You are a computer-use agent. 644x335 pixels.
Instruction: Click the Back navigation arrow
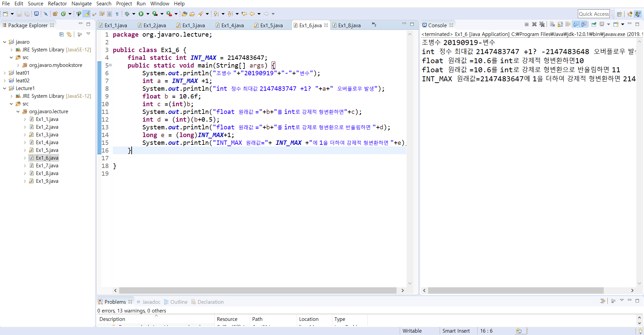pos(252,14)
